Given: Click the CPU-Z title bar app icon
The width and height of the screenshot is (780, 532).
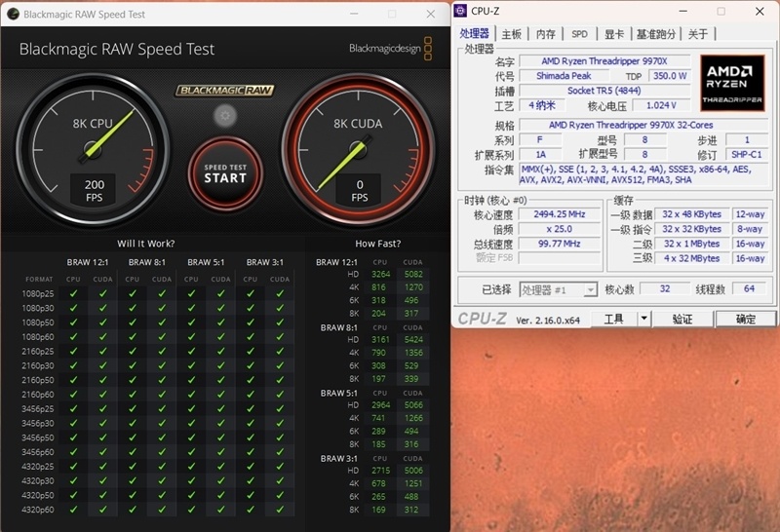Looking at the screenshot, I should pyautogui.click(x=461, y=11).
